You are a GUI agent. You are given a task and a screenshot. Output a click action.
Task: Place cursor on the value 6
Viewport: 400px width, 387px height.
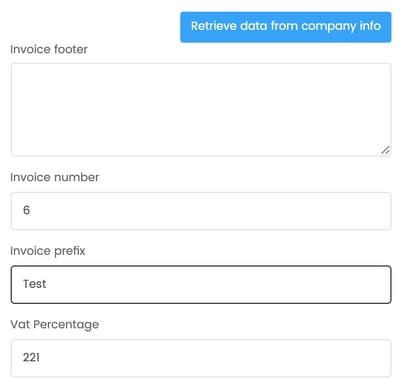point(26,210)
